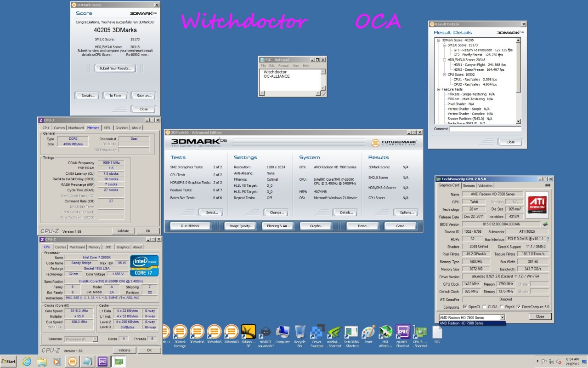Click the Bus Interface question mark icon
This screenshot has width=588, height=368.
tap(548, 239)
